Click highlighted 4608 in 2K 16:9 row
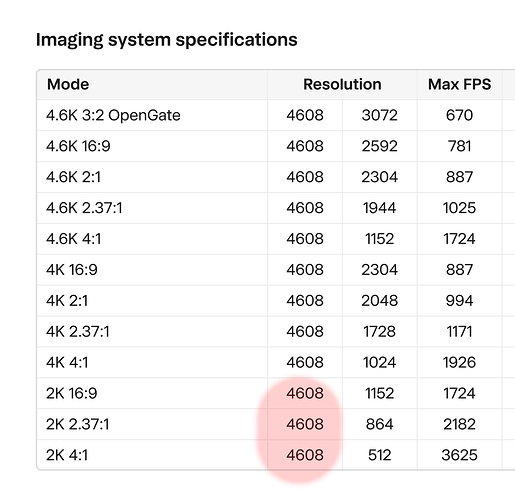 305,393
